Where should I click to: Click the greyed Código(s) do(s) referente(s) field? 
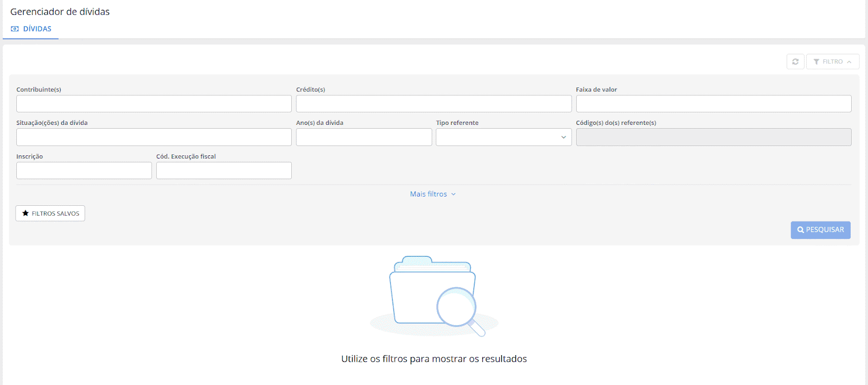click(x=713, y=137)
